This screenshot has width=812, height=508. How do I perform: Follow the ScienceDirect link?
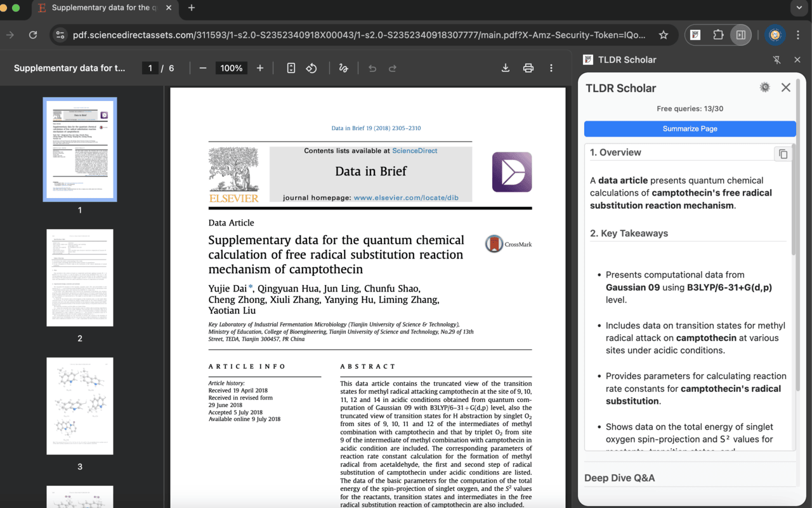coord(414,150)
